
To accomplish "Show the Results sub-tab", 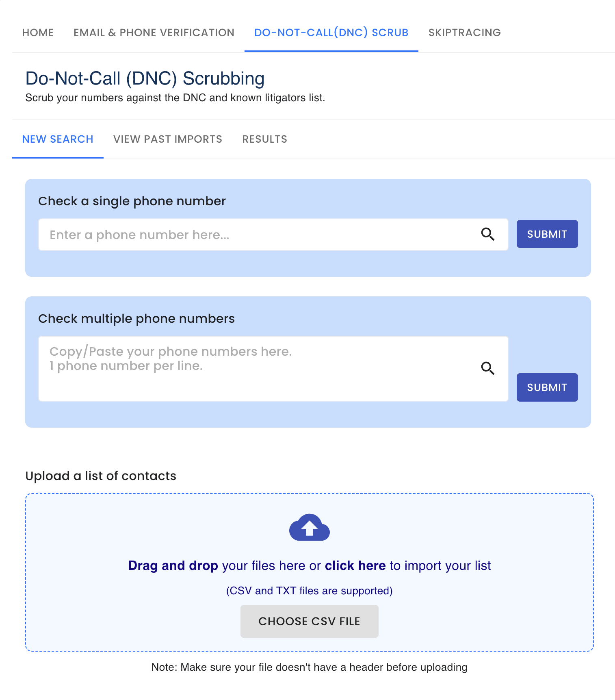I will point(264,139).
